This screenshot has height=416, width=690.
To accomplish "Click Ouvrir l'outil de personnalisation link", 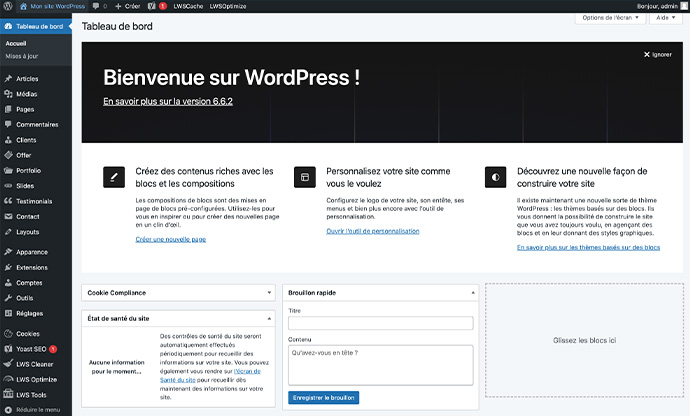I will point(373,231).
